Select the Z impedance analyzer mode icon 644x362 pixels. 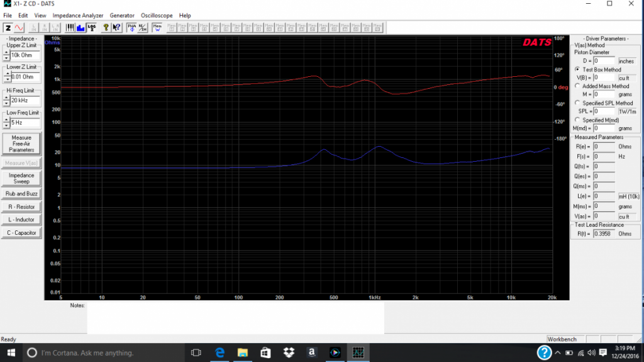click(x=8, y=28)
